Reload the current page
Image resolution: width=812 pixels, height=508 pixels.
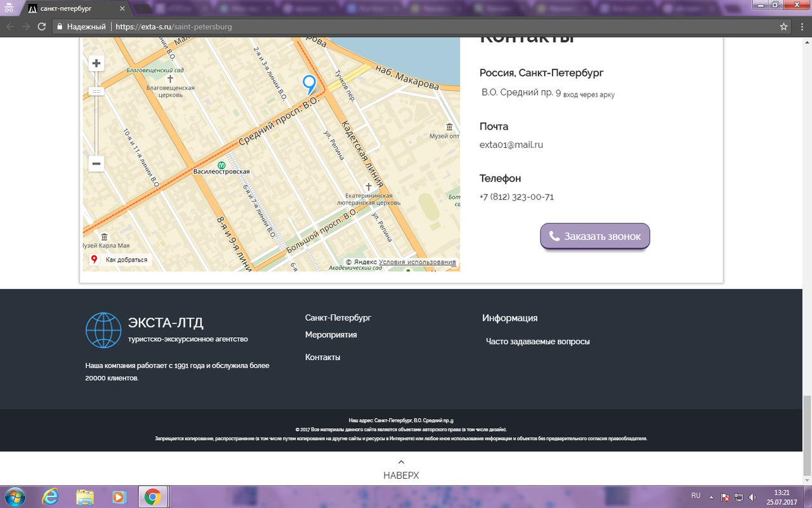(42, 27)
